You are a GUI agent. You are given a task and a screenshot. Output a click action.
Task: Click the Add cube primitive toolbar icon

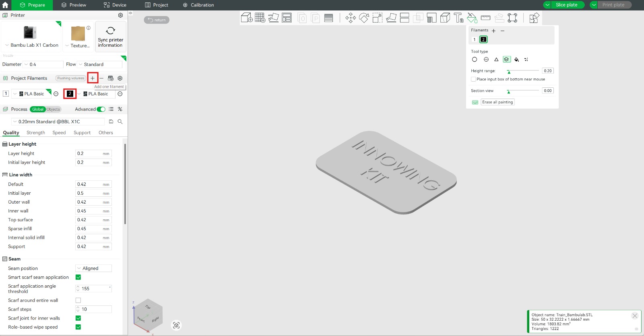246,18
